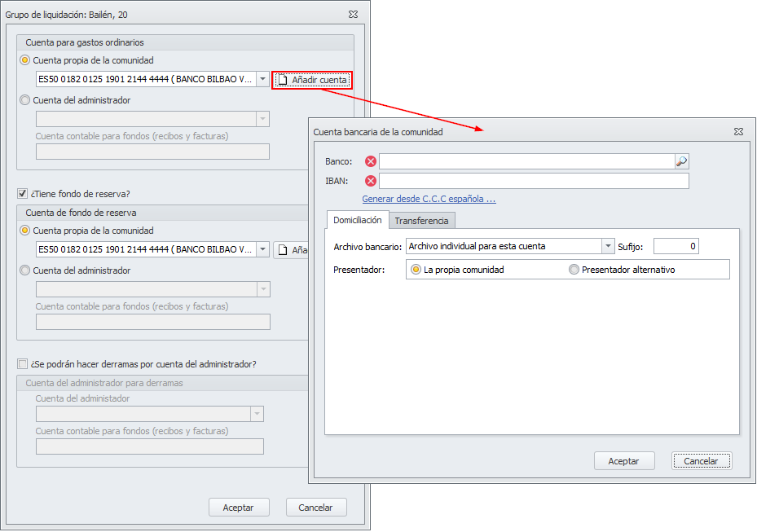Close the Cuenta bancaria de la comunidad dialog
Screen dimensions: 757x532
point(738,132)
